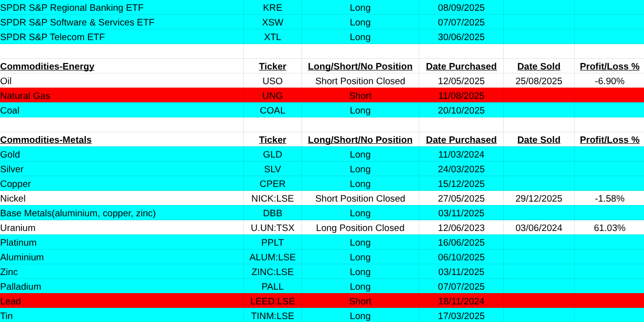Click the Commodities-Metals section header
The height and width of the screenshot is (322, 644).
tap(46, 140)
